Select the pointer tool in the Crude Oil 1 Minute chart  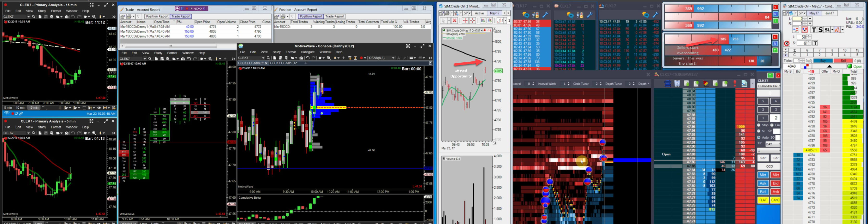tap(444, 21)
